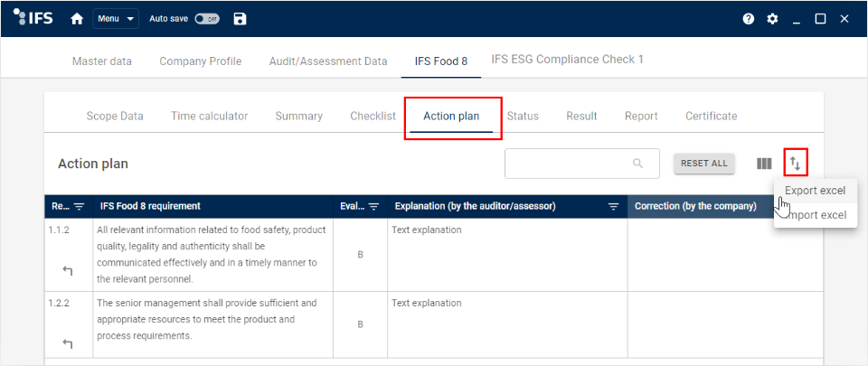This screenshot has height=366, width=868.
Task: Open the Scope Data sub-tab
Action: [115, 116]
